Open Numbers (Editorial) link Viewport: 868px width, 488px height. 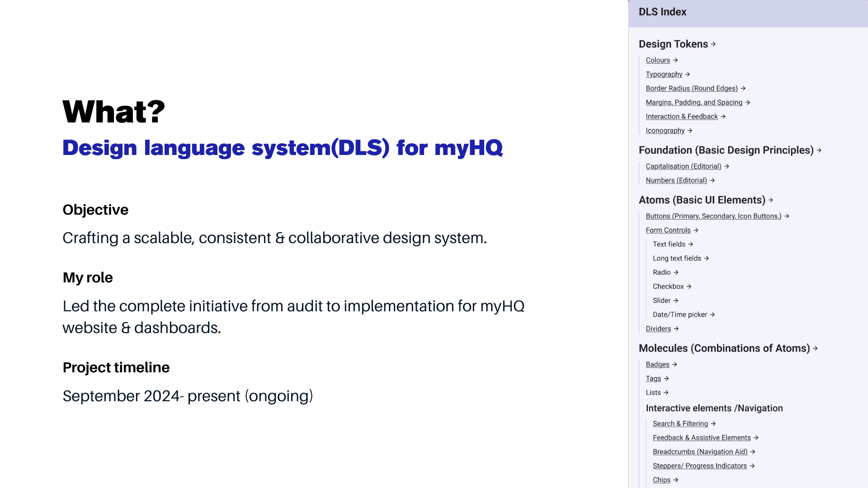(676, 180)
